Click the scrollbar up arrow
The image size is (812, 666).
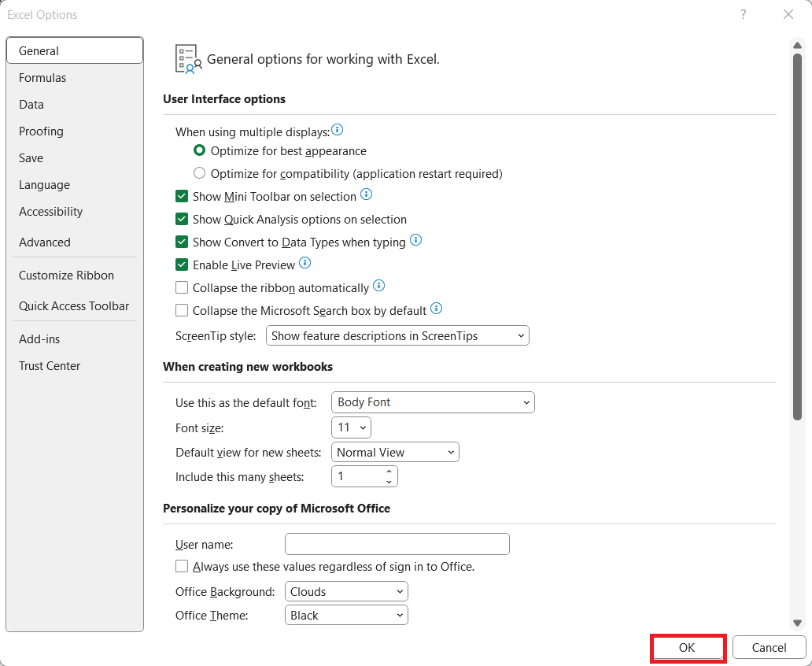click(798, 46)
